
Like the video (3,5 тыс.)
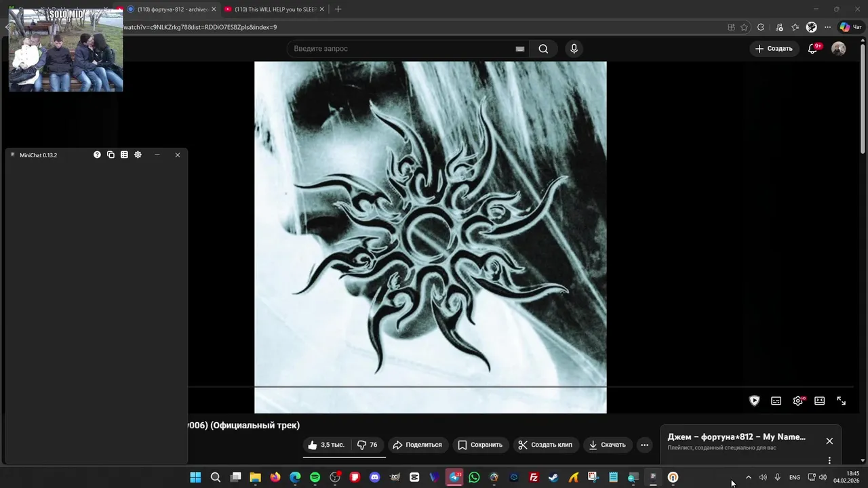pos(326,445)
